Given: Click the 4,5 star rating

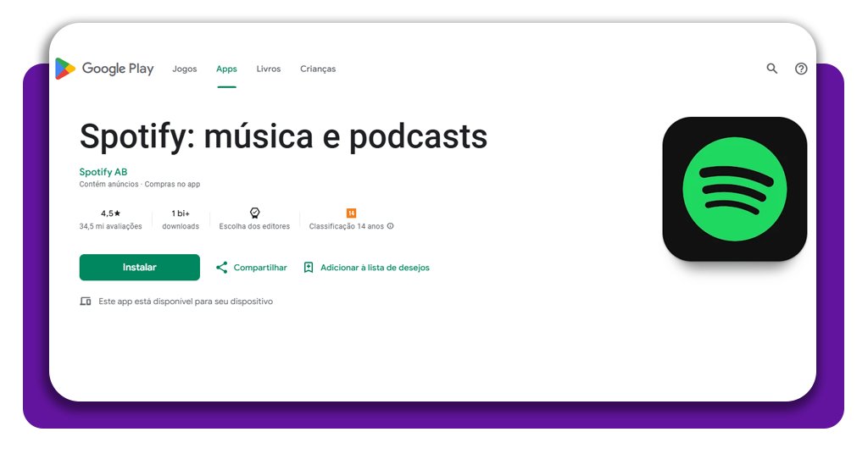Looking at the screenshot, I should [x=110, y=213].
